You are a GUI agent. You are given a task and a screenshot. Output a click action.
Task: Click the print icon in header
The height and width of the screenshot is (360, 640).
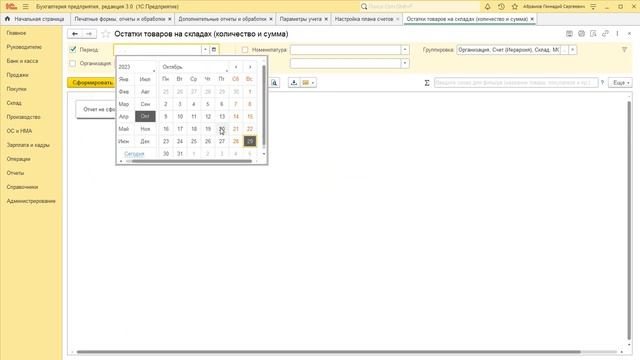click(581, 34)
